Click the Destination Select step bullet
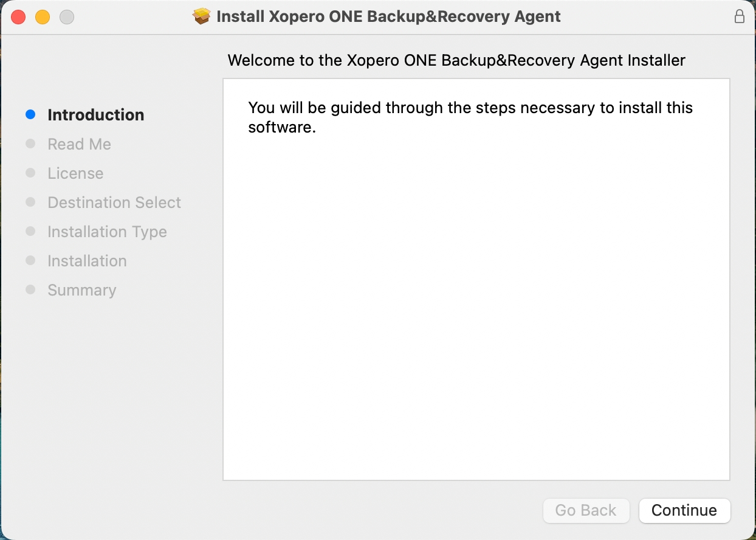756x540 pixels. (x=30, y=201)
